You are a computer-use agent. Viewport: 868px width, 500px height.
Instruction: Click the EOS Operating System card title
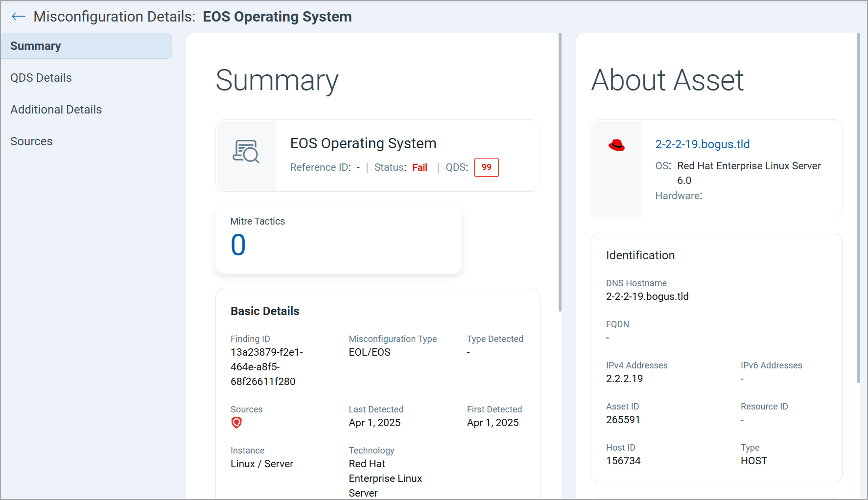pyautogui.click(x=363, y=143)
